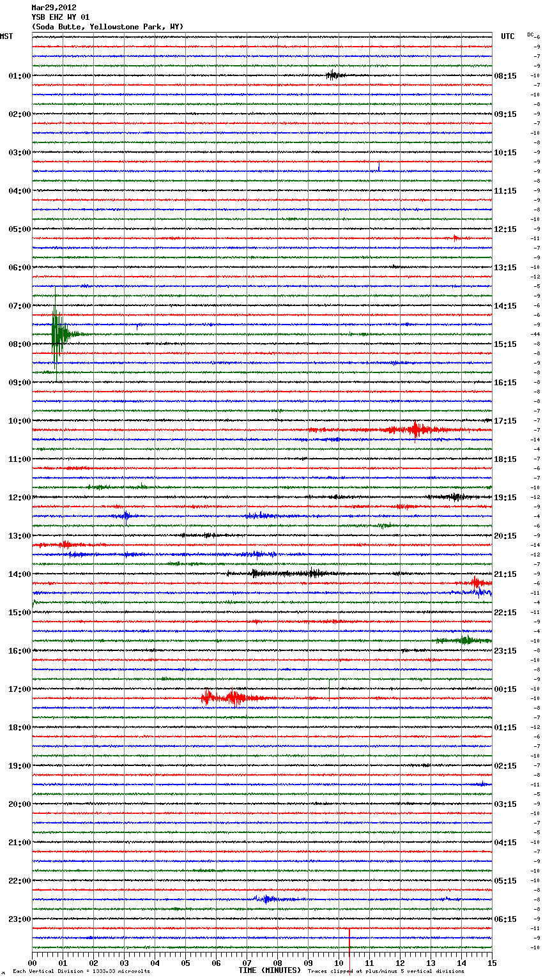Select the station code YSB EHZ WY 01

coord(61,17)
